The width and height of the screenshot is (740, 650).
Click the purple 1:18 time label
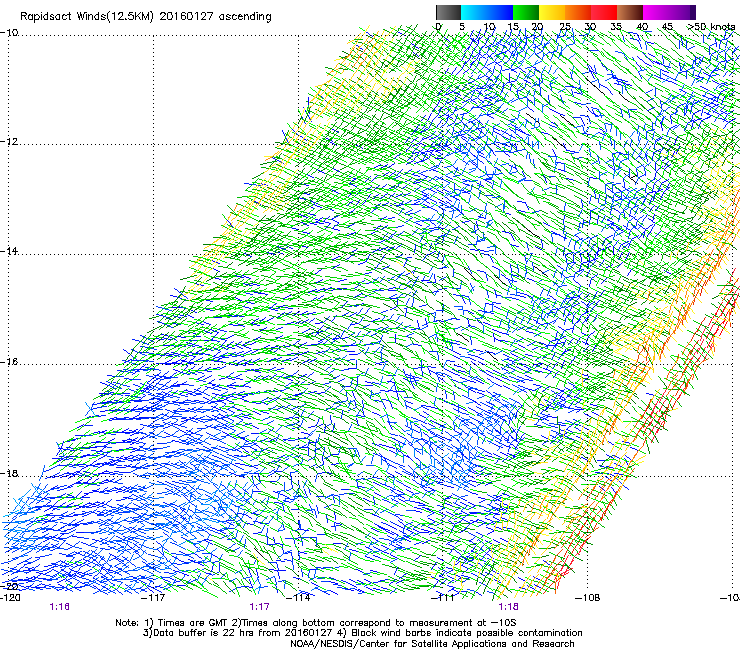point(508,607)
